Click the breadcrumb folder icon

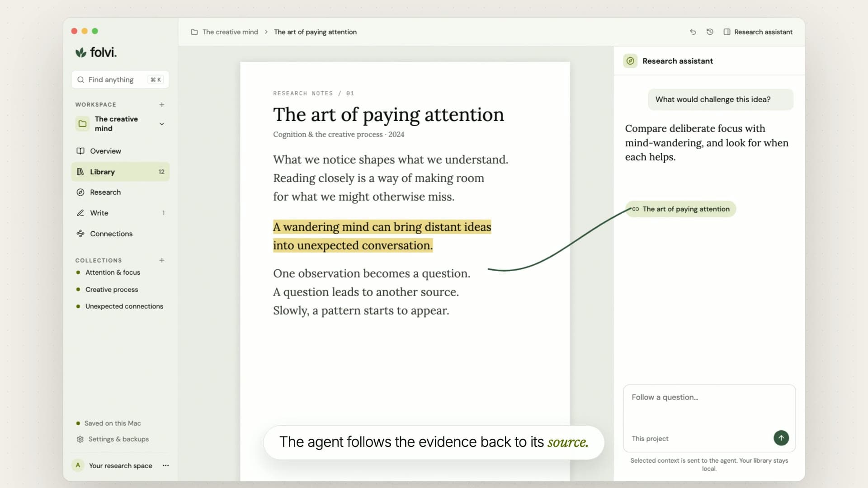tap(194, 32)
